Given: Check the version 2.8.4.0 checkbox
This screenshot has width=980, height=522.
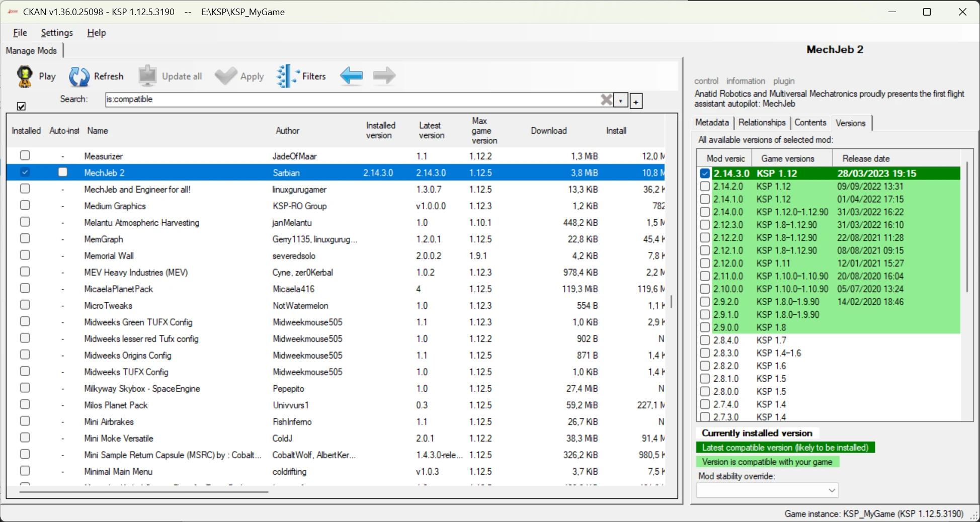Looking at the screenshot, I should [705, 340].
